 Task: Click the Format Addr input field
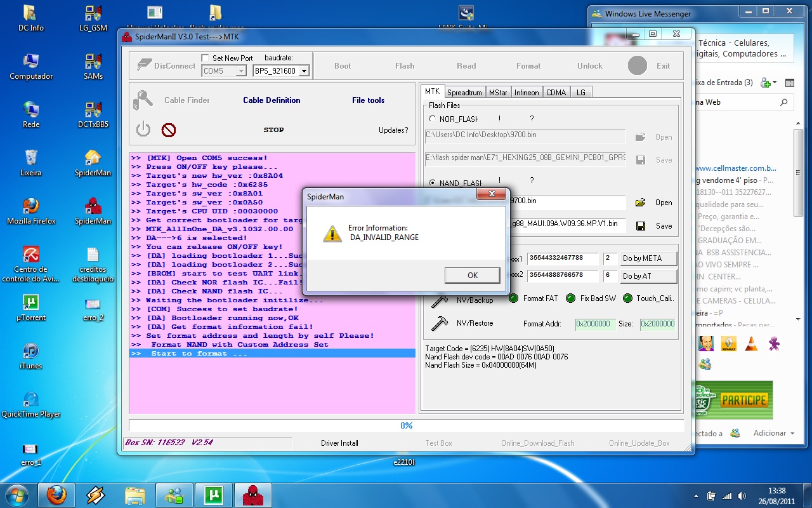tap(595, 324)
